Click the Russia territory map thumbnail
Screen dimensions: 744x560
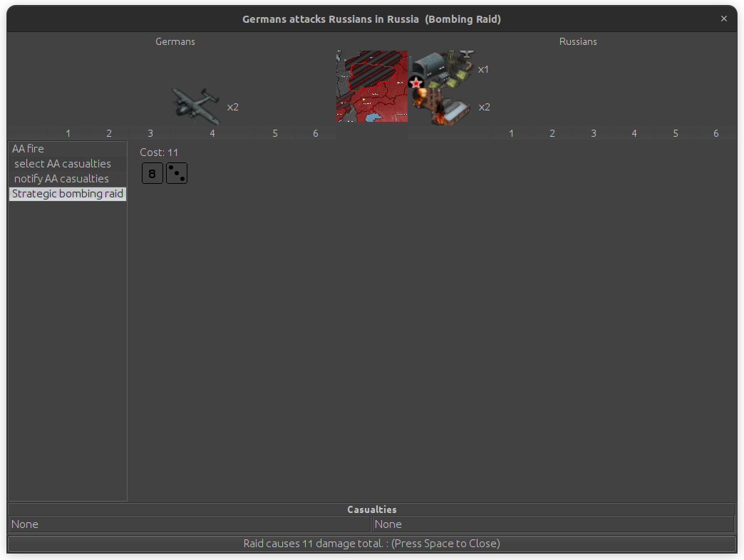(x=372, y=85)
